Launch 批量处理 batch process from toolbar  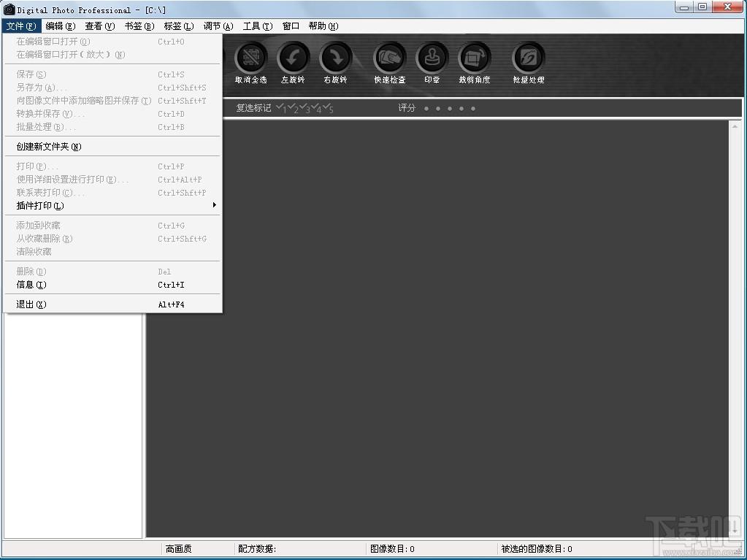pyautogui.click(x=529, y=58)
